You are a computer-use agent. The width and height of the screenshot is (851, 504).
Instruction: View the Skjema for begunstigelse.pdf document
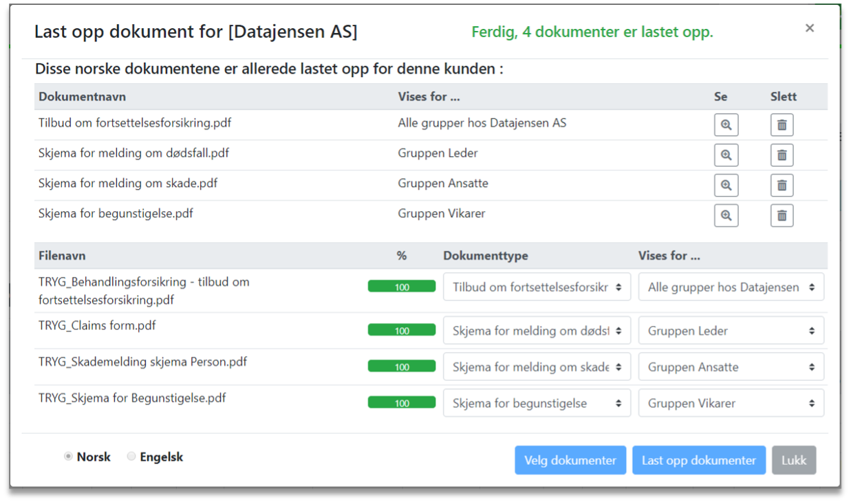tap(726, 216)
